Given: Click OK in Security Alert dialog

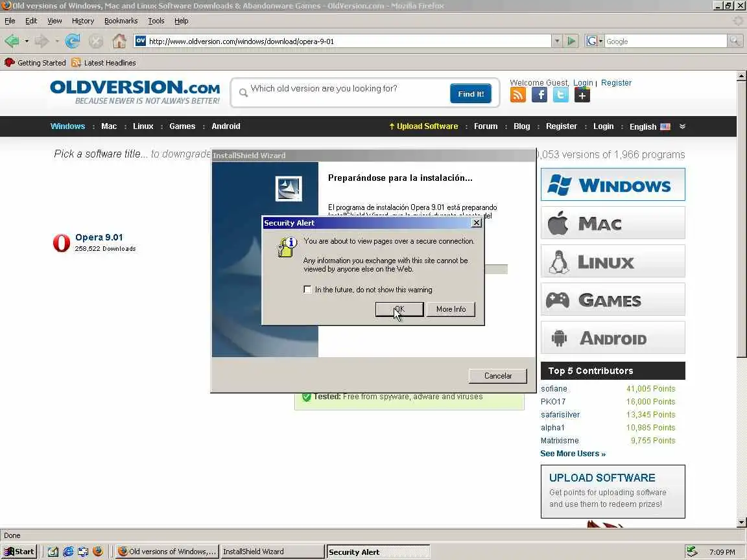Looking at the screenshot, I should tap(399, 309).
